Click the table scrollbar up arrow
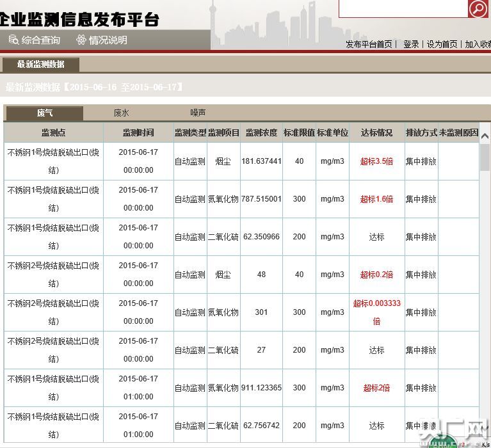Image resolution: width=491 pixels, height=448 pixels. point(485,136)
